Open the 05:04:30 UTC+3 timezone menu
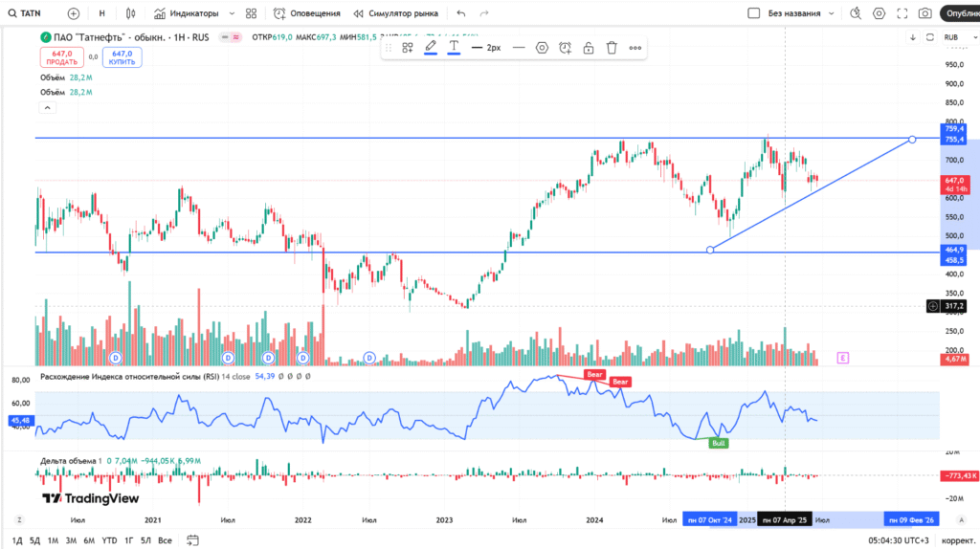980x549 pixels. pyautogui.click(x=898, y=540)
